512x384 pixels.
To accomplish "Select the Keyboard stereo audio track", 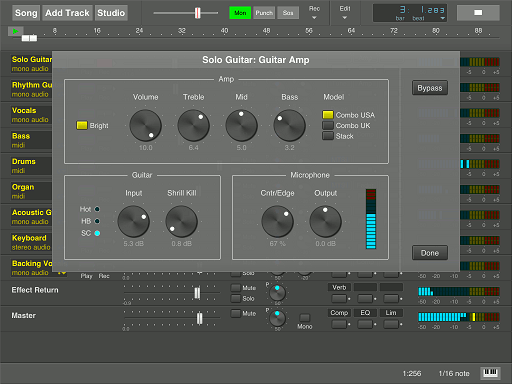I will 31,242.
